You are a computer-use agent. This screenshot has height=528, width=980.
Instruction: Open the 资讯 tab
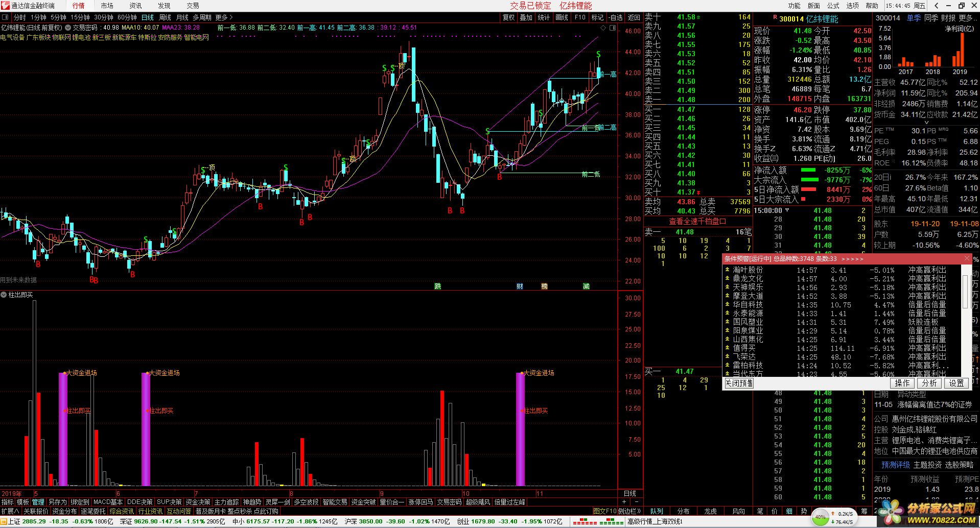point(135,6)
